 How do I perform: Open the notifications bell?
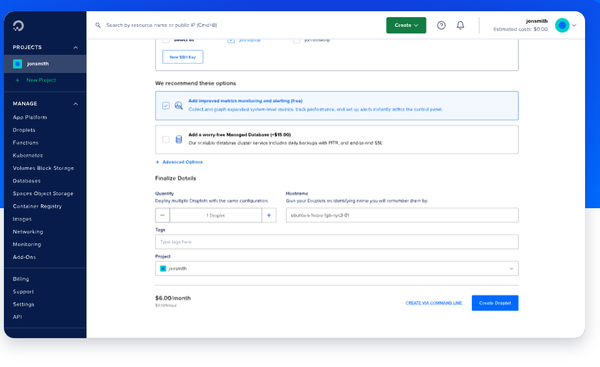(460, 25)
